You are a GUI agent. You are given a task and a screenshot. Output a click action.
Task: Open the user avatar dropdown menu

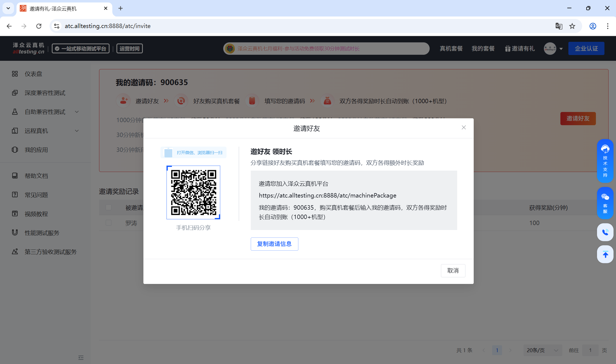click(553, 49)
